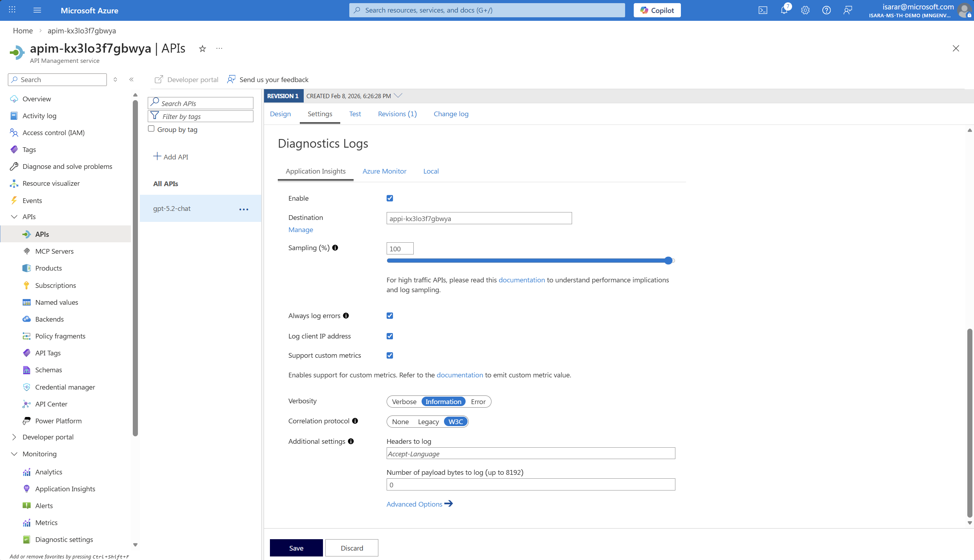974x560 pixels.
Task: Open Policy fragments
Action: 60,336
